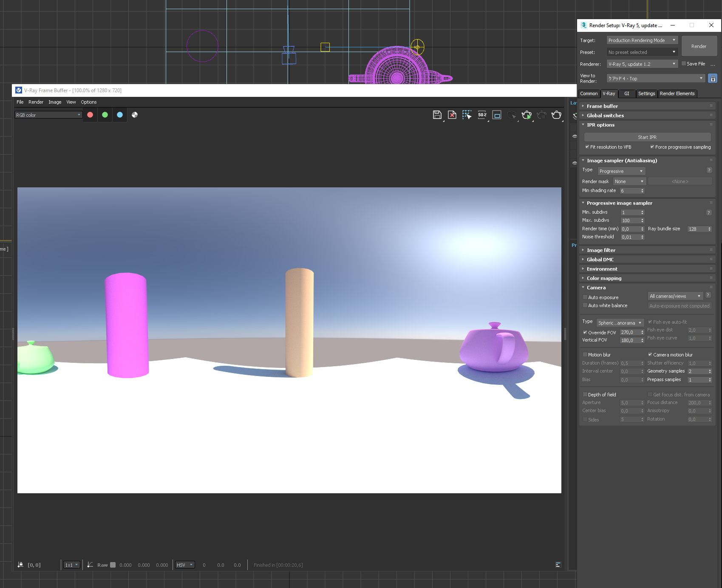Switch to the Common tab
Image resolution: width=722 pixels, height=588 pixels.
589,93
